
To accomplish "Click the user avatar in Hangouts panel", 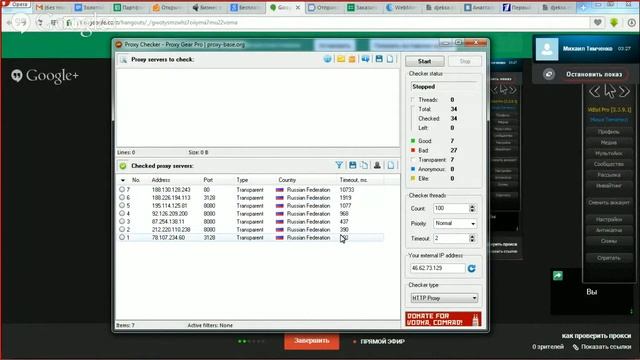I will pyautogui.click(x=547, y=49).
